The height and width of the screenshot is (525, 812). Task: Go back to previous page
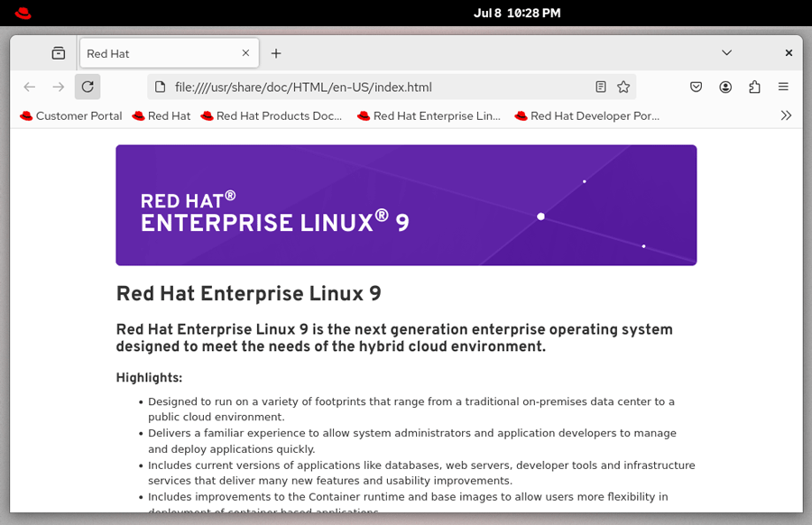tap(30, 87)
